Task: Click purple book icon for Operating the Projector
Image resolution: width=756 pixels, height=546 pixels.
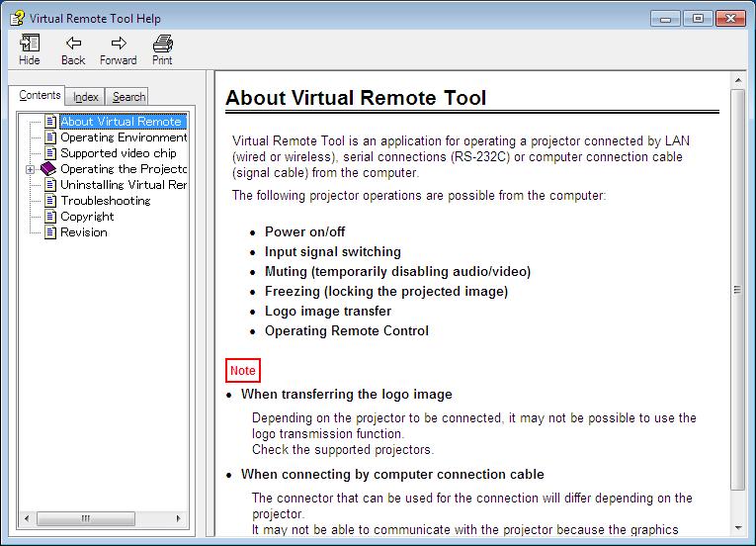Action: (x=48, y=169)
